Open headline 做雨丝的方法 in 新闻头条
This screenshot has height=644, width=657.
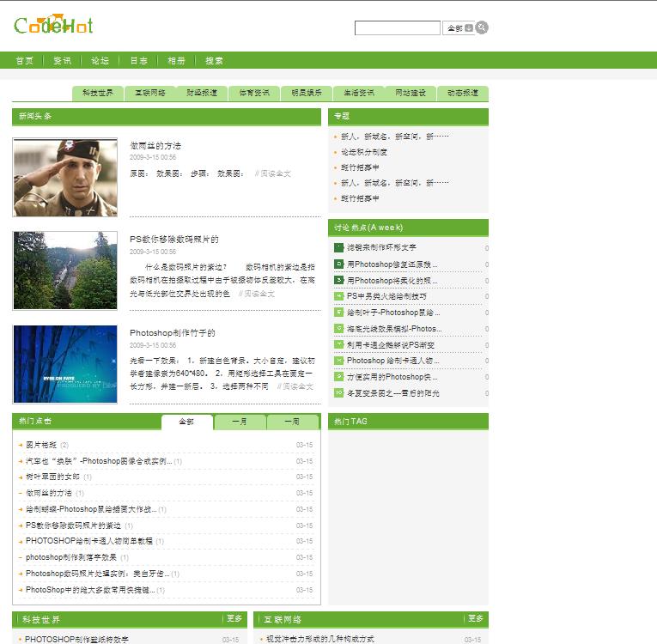click(155, 146)
